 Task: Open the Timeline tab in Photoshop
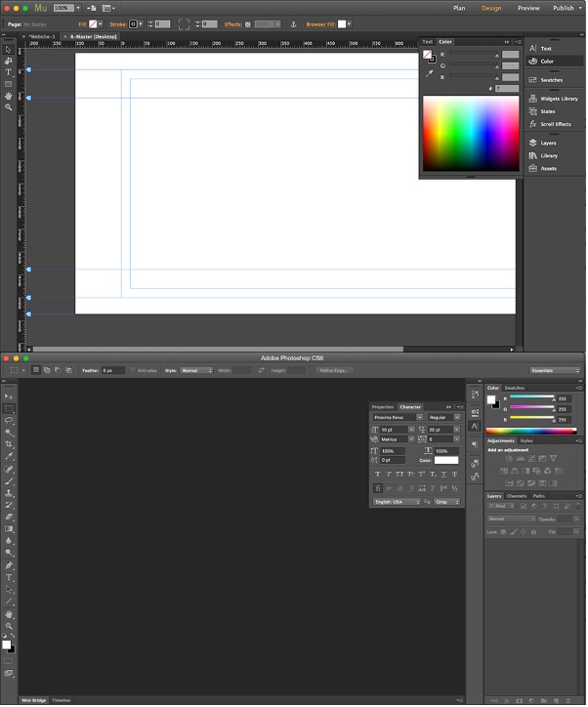click(x=62, y=701)
